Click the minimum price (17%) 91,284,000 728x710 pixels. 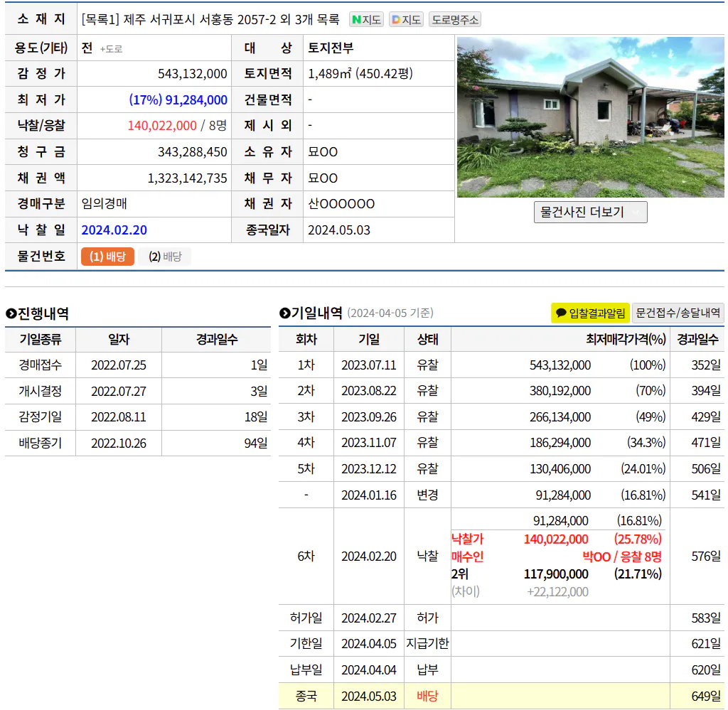(178, 100)
